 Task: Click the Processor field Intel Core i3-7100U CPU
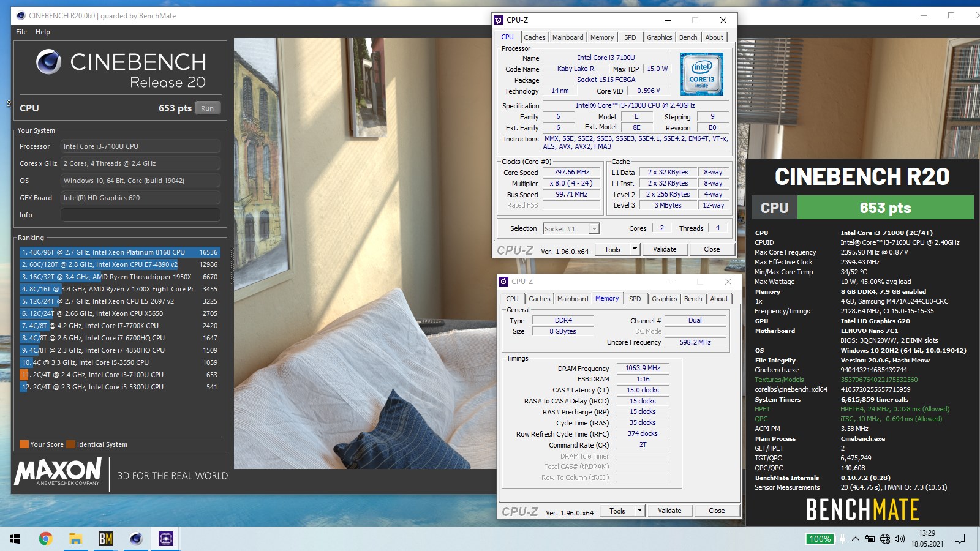(140, 146)
